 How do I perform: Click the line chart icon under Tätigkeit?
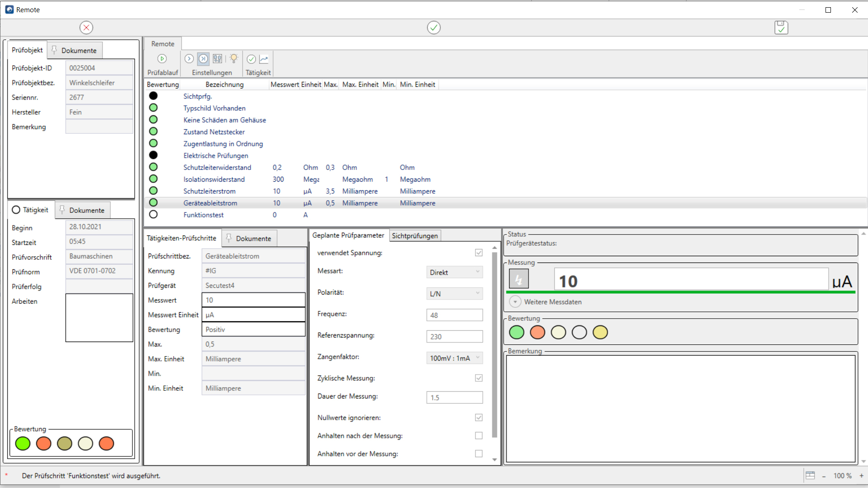[x=264, y=59]
